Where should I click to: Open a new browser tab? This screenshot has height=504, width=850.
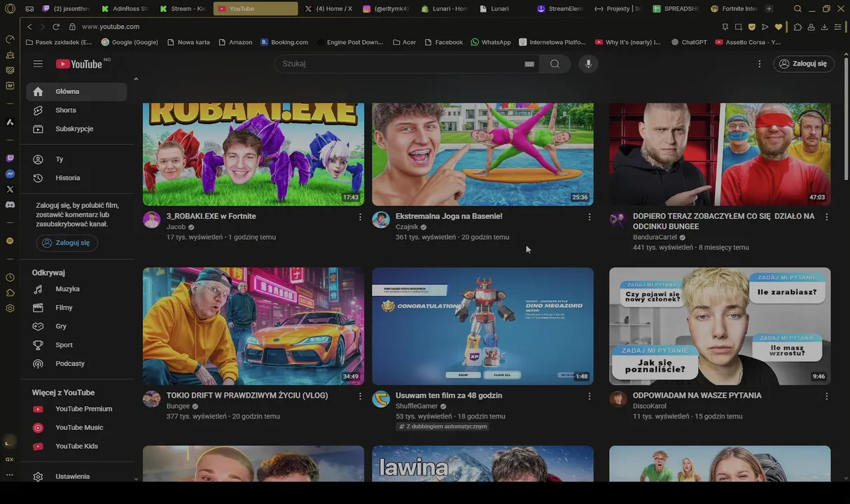(x=769, y=8)
